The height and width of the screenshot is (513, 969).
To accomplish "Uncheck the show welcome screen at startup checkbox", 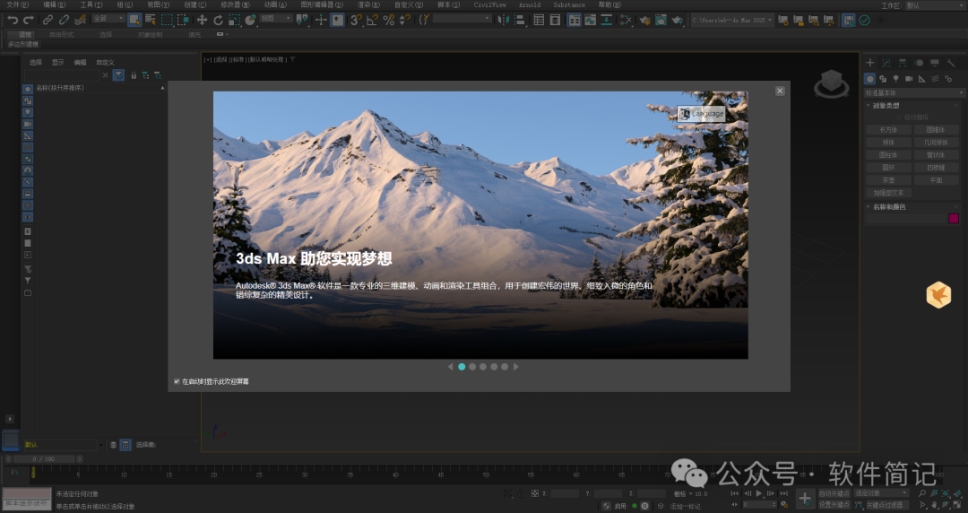I will coord(177,381).
